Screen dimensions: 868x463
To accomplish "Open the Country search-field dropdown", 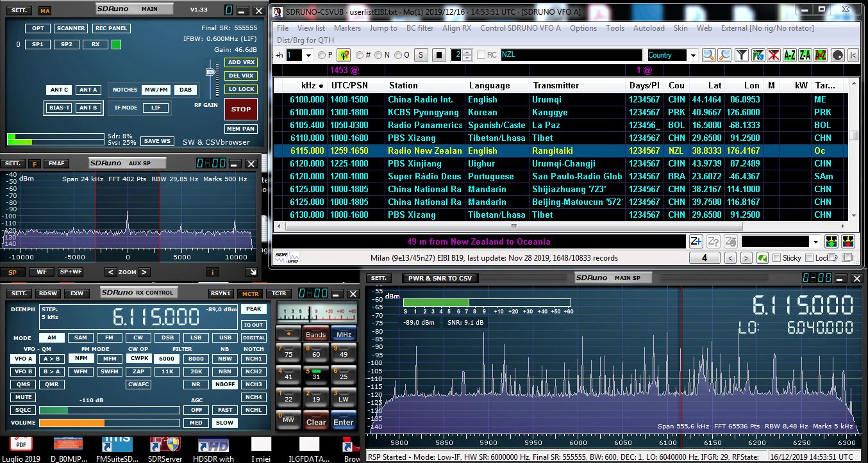I will tap(692, 55).
